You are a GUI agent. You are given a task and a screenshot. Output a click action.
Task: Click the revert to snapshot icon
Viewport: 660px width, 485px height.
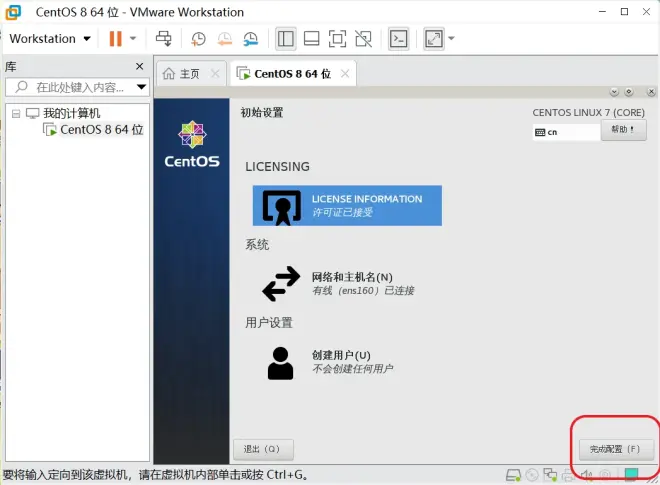224,39
